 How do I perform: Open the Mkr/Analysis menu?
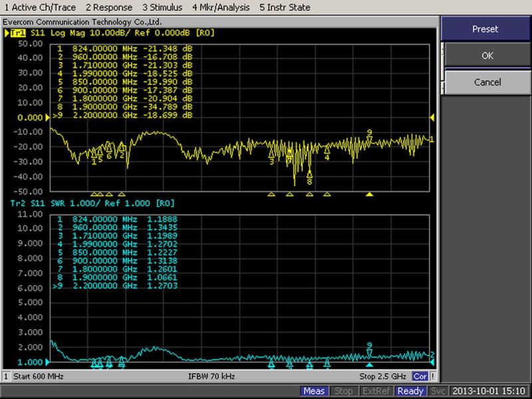(221, 7)
